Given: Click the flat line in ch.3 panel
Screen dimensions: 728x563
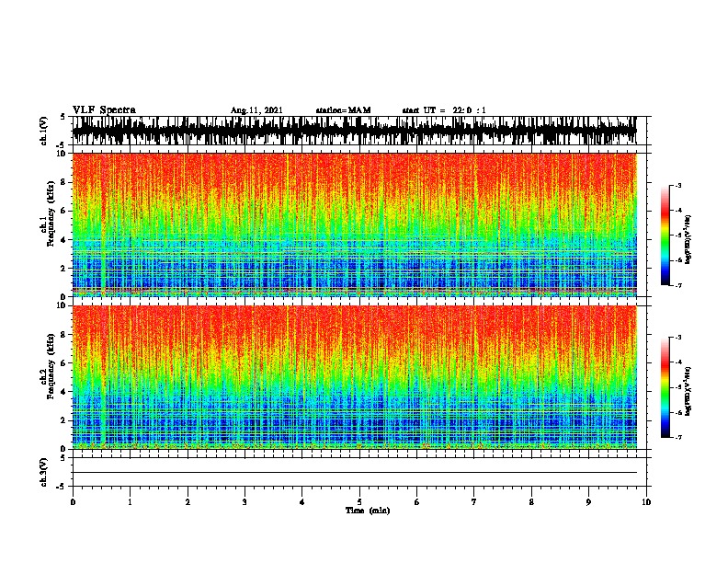Looking at the screenshot, I should [354, 473].
